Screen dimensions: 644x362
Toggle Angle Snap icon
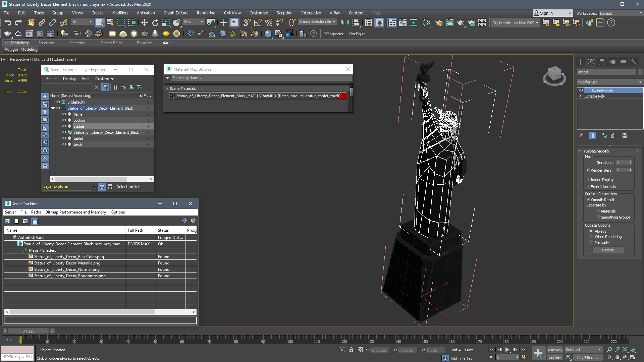(258, 23)
